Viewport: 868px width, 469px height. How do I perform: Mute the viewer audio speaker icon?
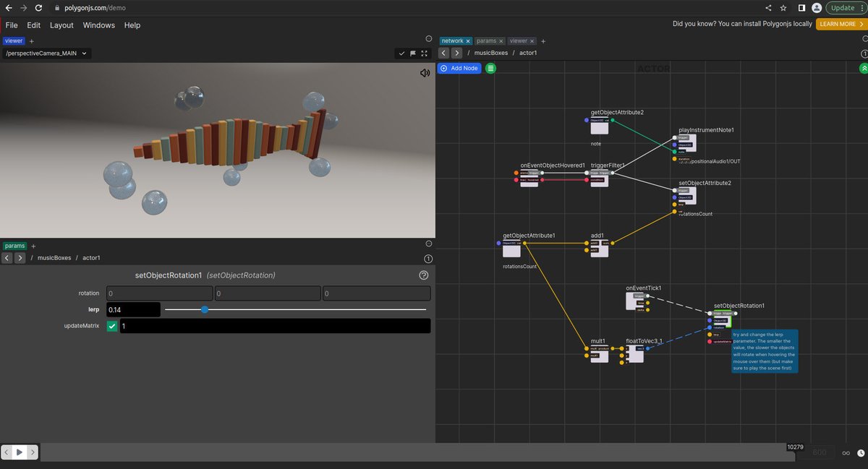click(x=425, y=73)
